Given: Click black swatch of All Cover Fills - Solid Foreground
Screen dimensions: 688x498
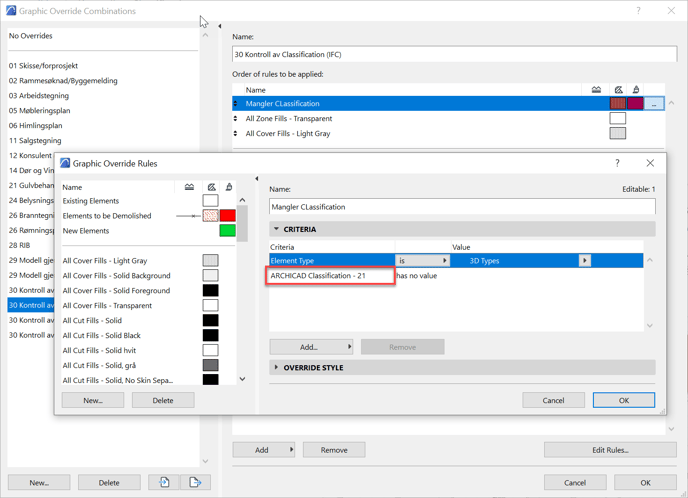Looking at the screenshot, I should pos(211,290).
